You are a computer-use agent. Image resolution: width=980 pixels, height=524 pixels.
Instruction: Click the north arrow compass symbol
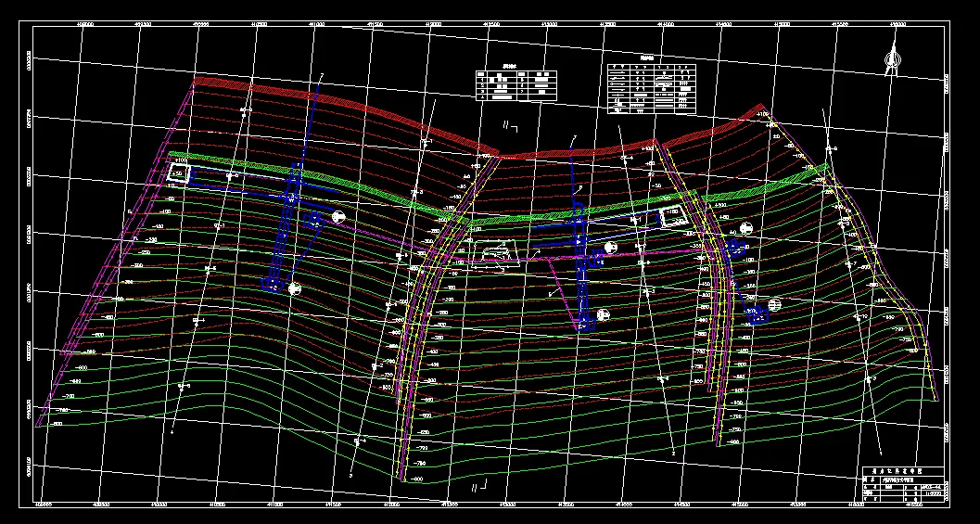click(x=893, y=58)
